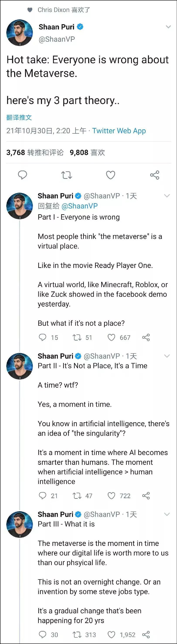Click reply icon with 30 comments
The image size is (177, 644).
[x=43, y=634]
